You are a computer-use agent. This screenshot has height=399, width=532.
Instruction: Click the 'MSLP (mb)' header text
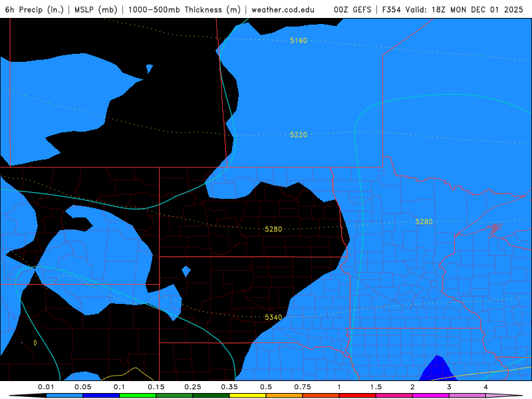pos(96,9)
